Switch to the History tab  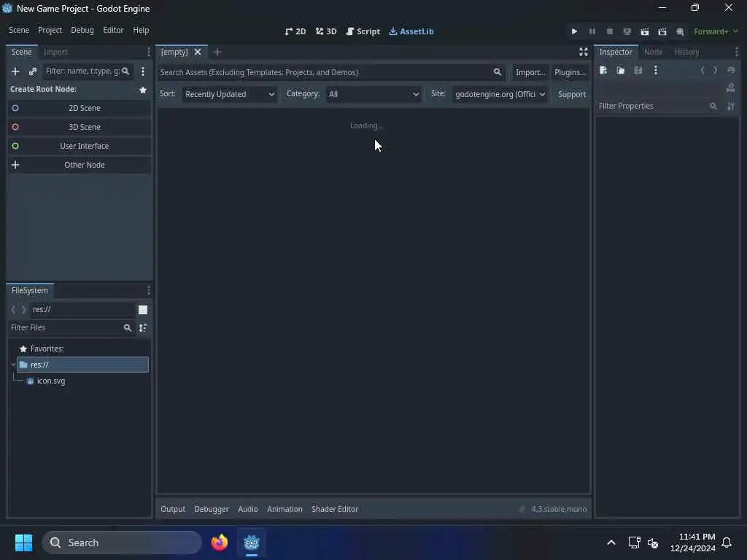(x=686, y=52)
